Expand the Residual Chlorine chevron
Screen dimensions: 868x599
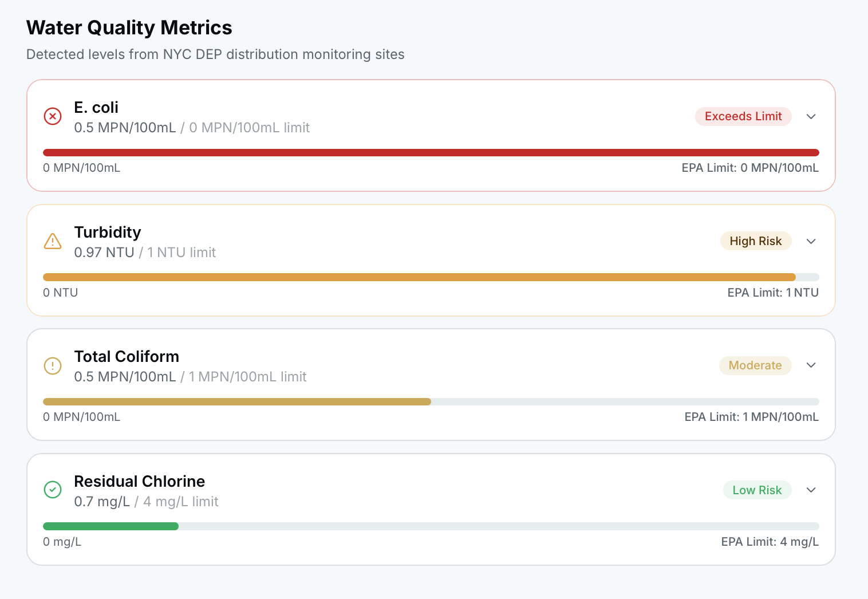pos(811,490)
